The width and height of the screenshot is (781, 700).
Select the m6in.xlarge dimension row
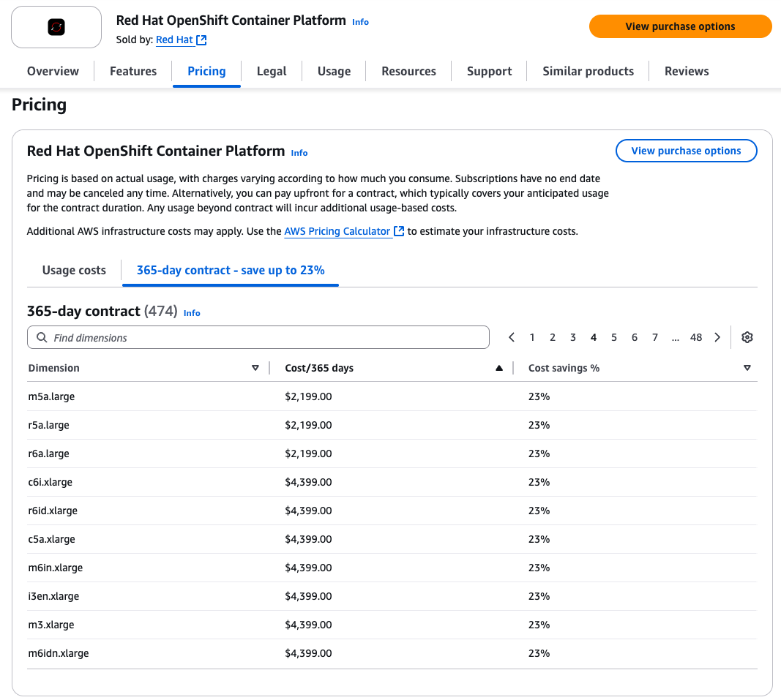[392, 568]
